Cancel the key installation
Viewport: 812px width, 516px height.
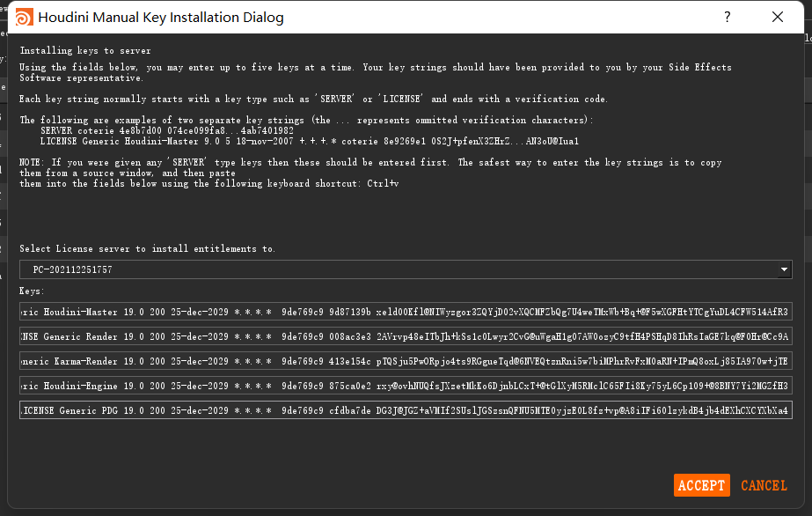click(764, 485)
